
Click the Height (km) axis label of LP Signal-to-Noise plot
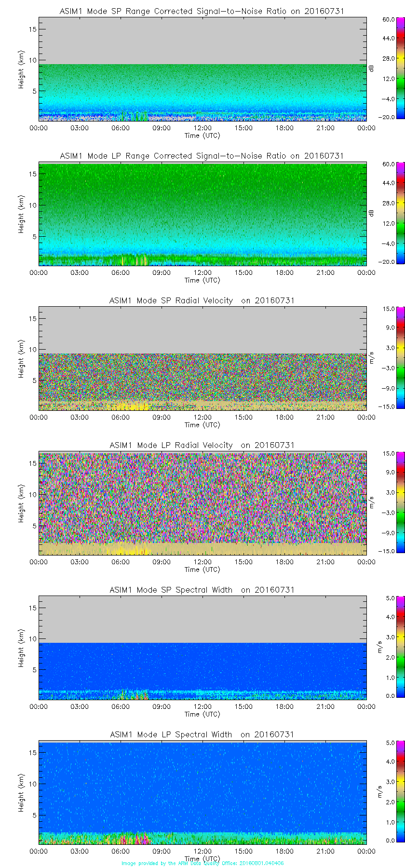pos(21,214)
